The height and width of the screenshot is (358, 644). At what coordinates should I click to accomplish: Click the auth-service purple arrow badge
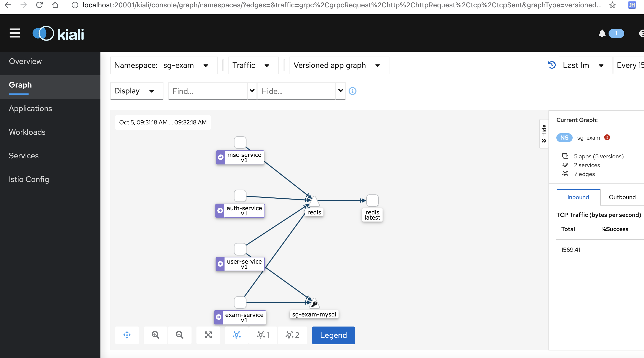pyautogui.click(x=220, y=211)
